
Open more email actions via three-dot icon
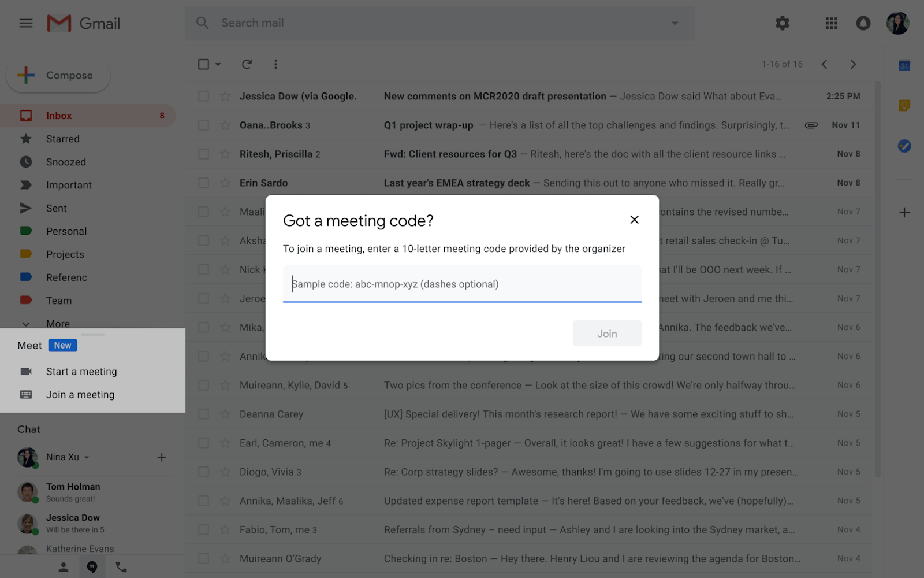275,64
